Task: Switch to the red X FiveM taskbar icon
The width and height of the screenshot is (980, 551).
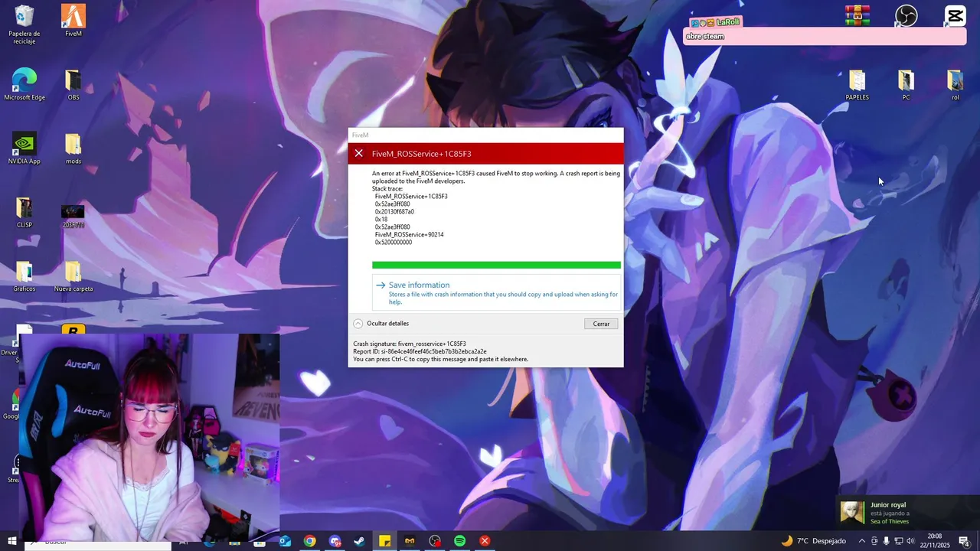Action: coord(485,541)
